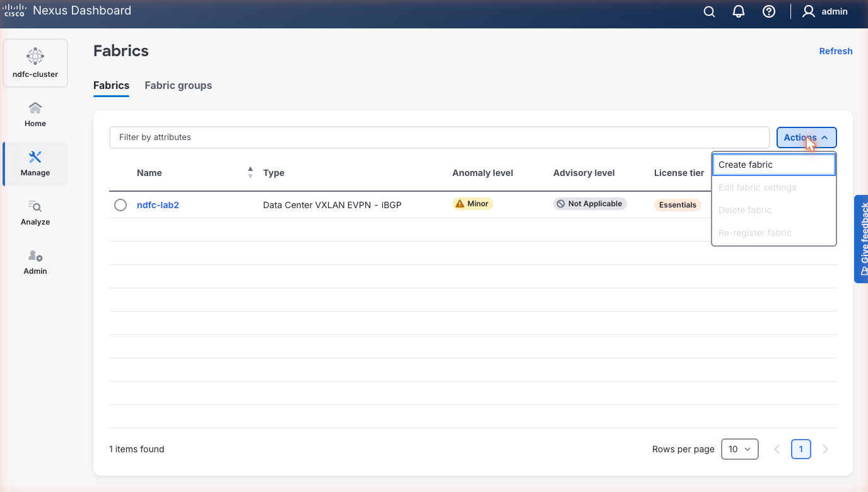Viewport: 868px width, 492px height.
Task: Click the Data Center VXLAN EVPN - iBGP cell
Action: coord(332,205)
